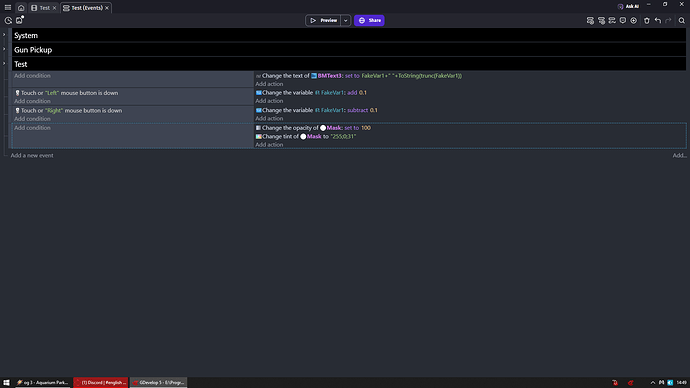
Task: Click Add a new event link
Action: point(32,155)
